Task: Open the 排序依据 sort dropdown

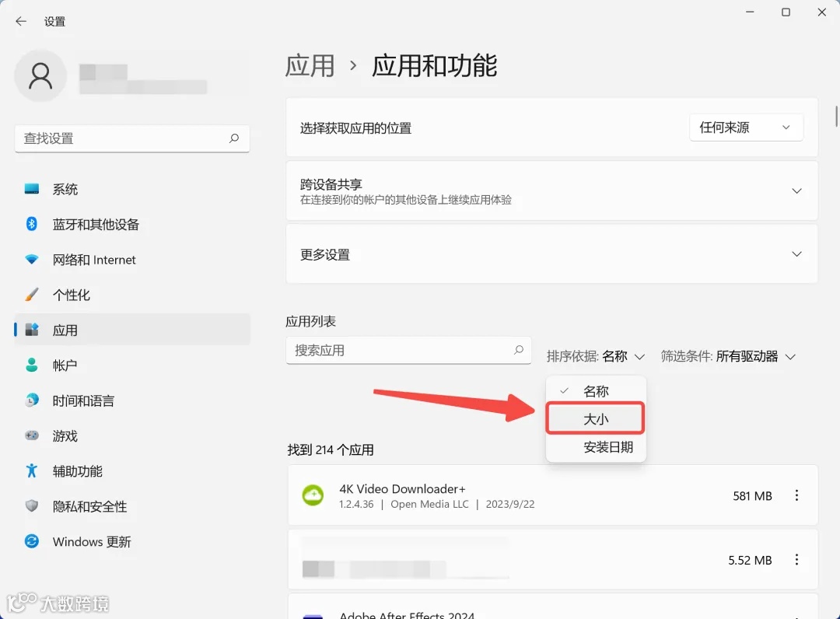Action: (595, 356)
